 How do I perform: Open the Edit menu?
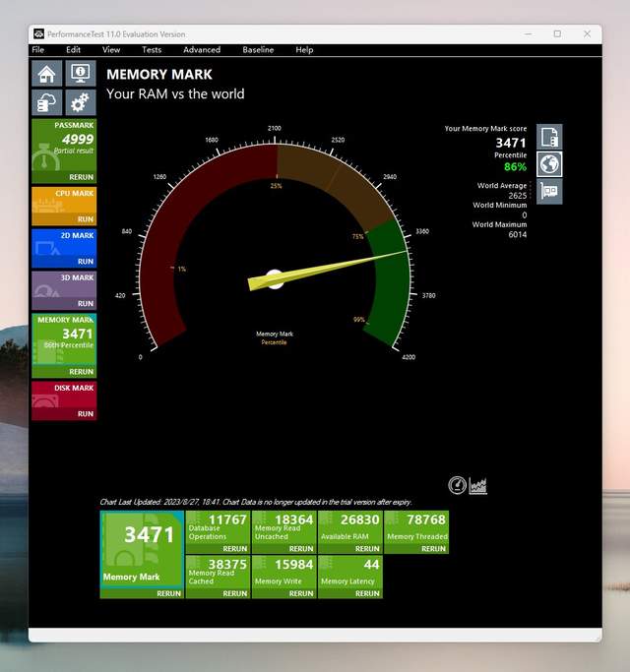(x=73, y=50)
